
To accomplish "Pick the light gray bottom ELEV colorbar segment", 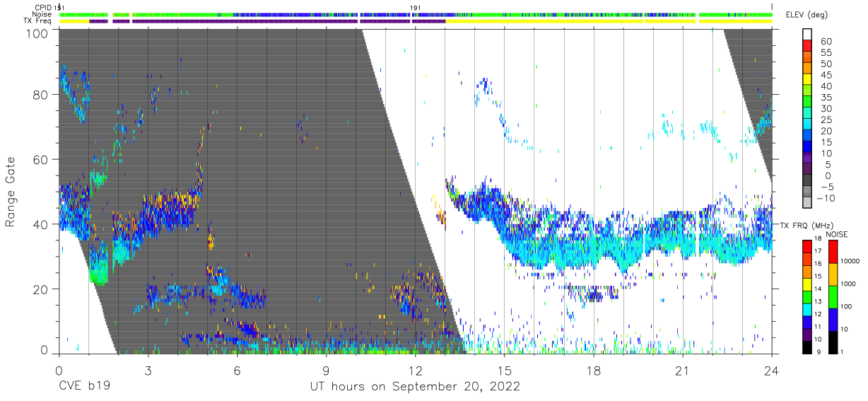I will (809, 204).
